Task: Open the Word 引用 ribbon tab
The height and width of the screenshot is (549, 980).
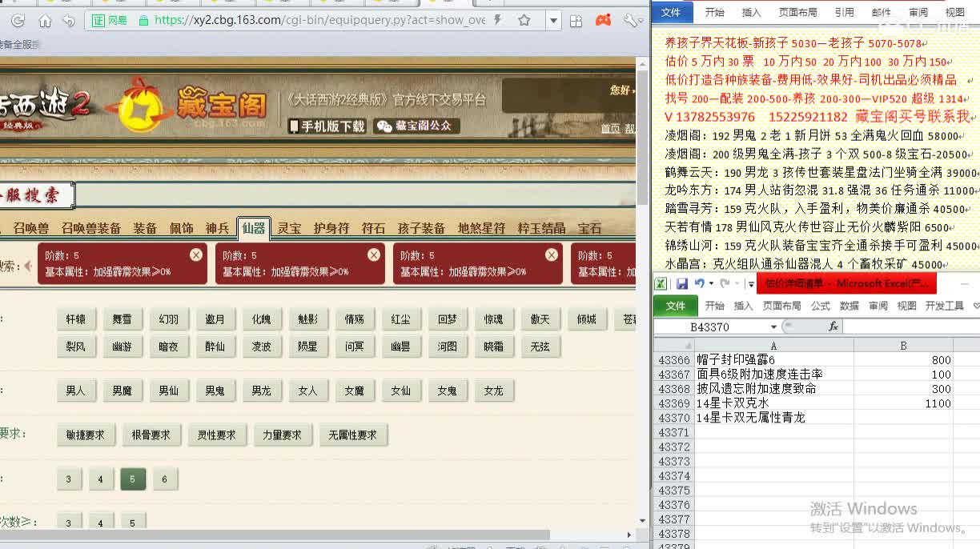Action: [x=844, y=12]
